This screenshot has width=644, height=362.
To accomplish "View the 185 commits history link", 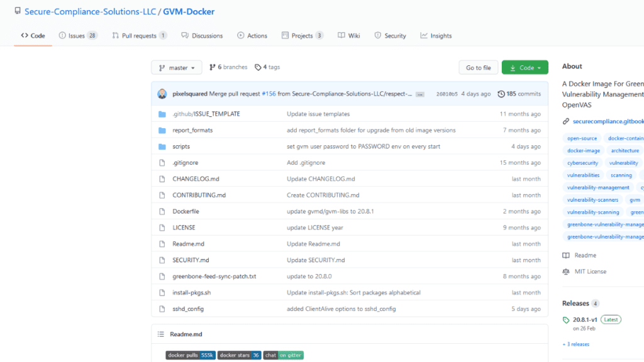I will [519, 94].
